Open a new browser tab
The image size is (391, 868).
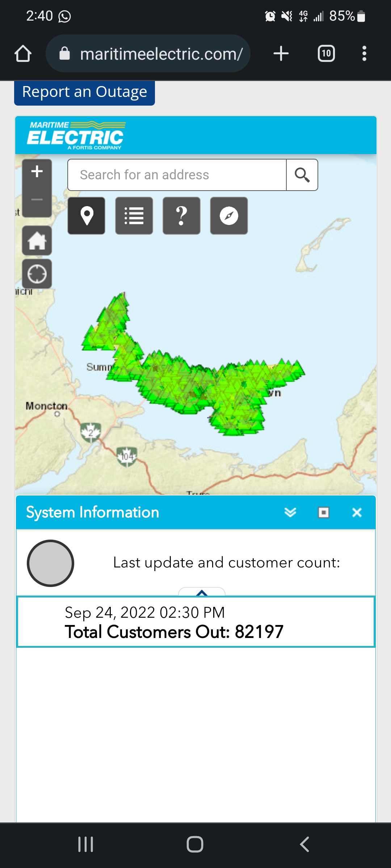[281, 54]
